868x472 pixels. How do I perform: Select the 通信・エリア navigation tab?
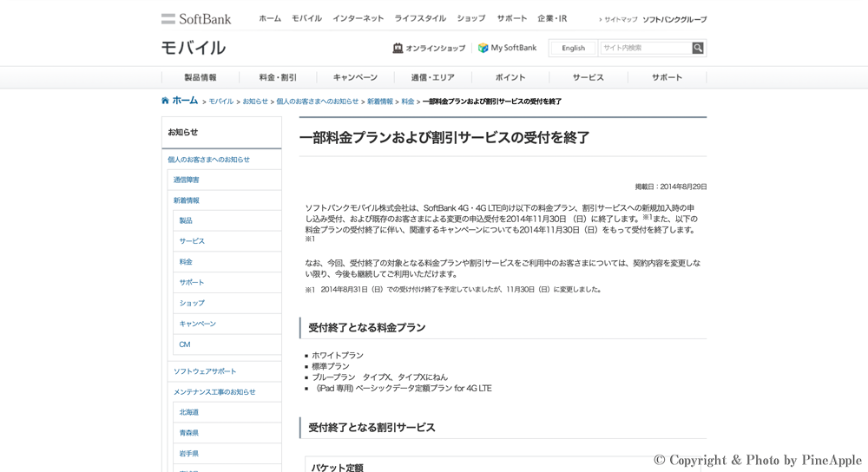tap(433, 77)
